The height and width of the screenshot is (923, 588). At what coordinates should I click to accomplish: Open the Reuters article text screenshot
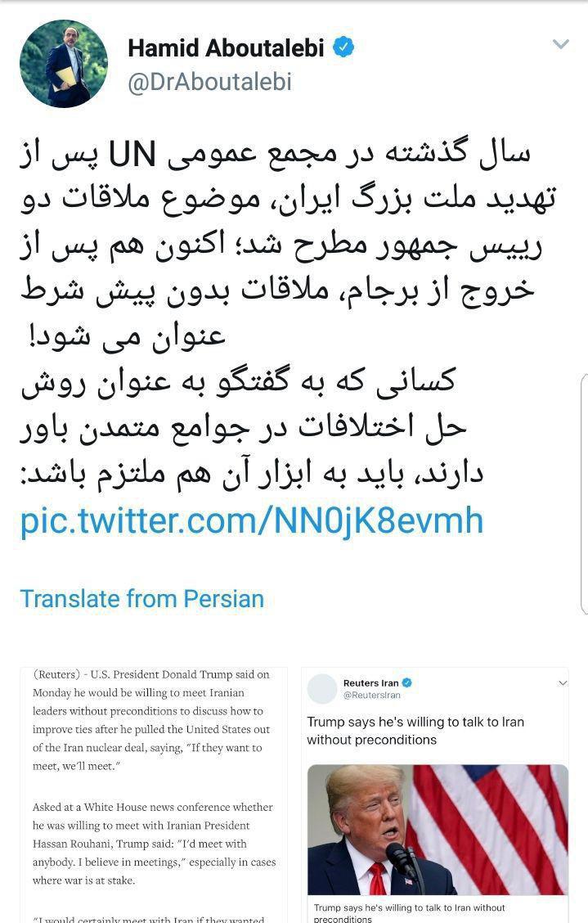[155, 795]
